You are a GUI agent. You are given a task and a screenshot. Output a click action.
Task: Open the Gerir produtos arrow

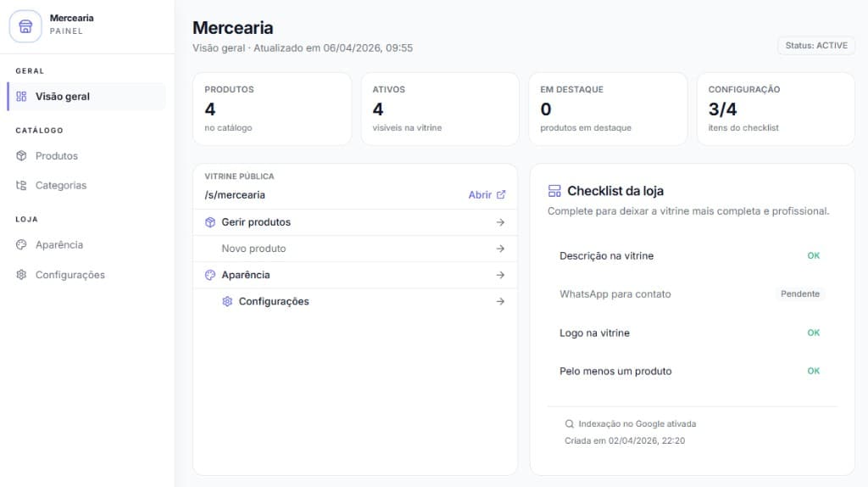pyautogui.click(x=500, y=222)
